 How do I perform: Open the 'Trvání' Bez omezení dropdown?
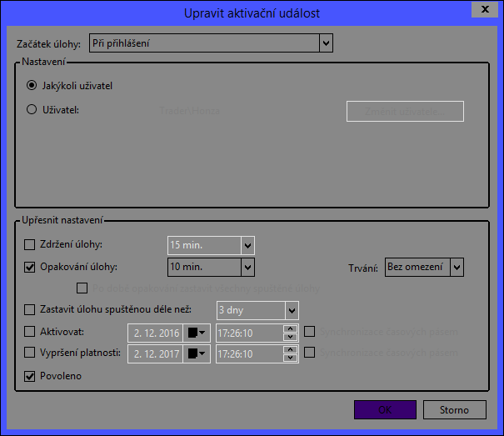[x=457, y=267]
